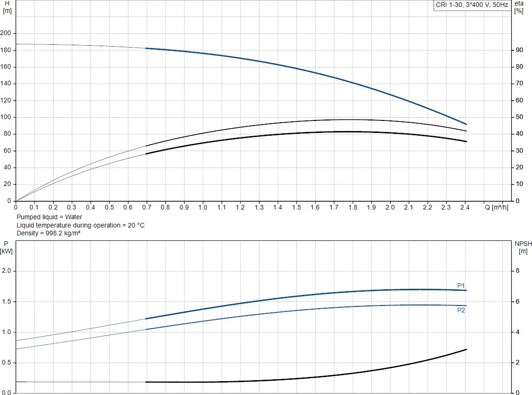Click the blue head curve's right endpoint
This screenshot has width=532, height=395.
(x=466, y=124)
